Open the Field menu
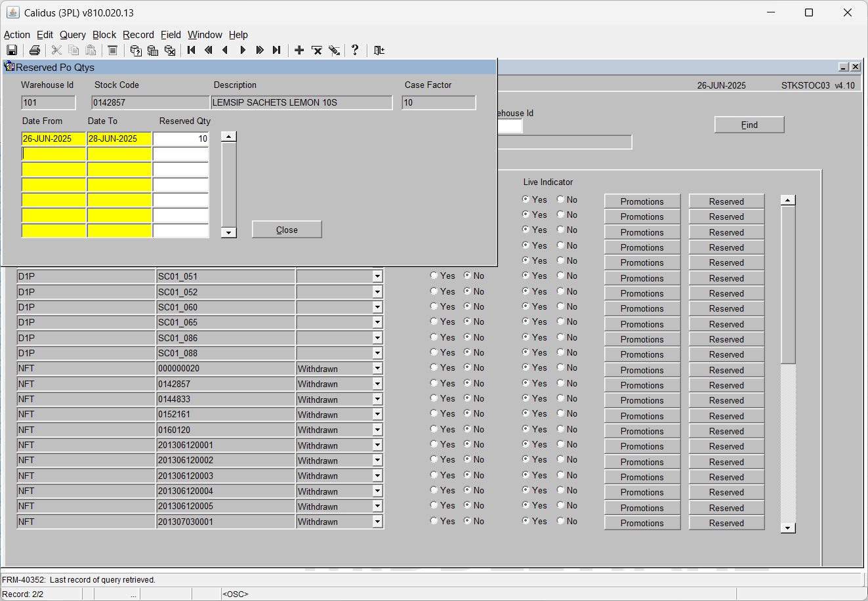This screenshot has height=601, width=868. coord(171,35)
